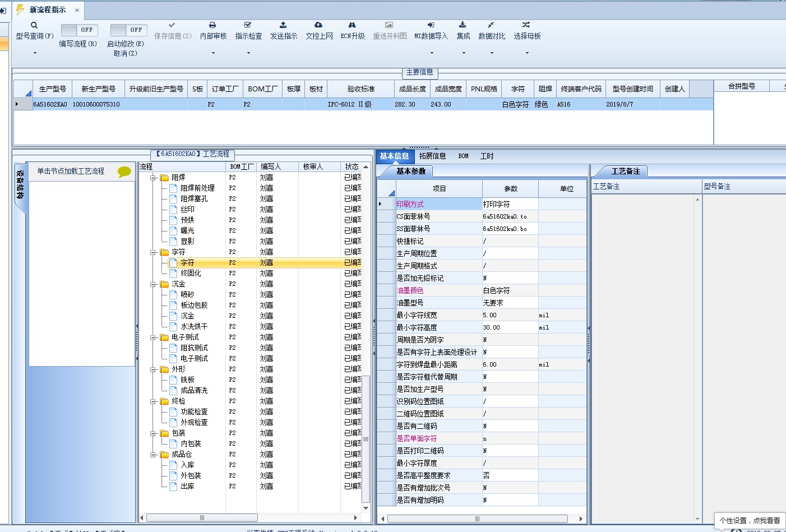
Task: Select the 基本参数 sub-tab
Action: coord(411,172)
